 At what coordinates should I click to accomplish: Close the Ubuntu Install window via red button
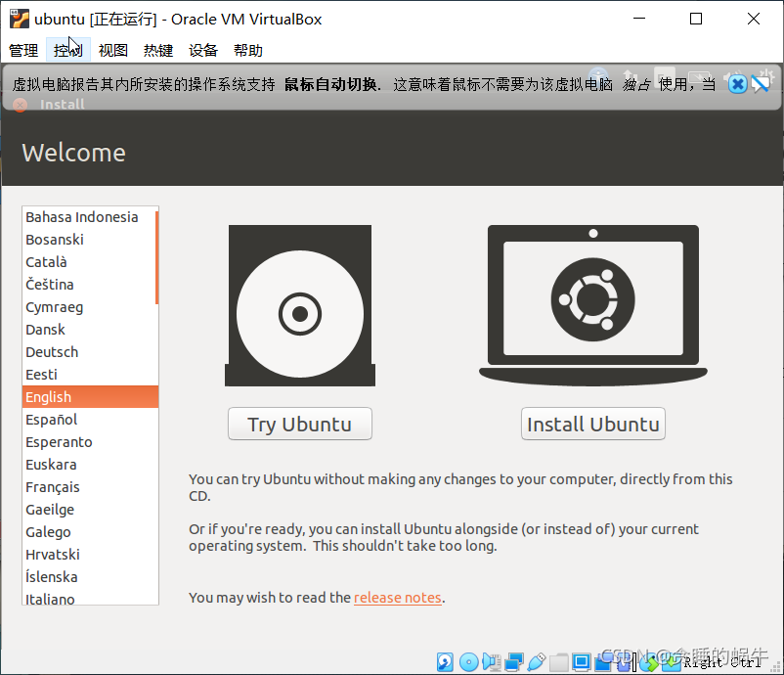click(x=20, y=105)
